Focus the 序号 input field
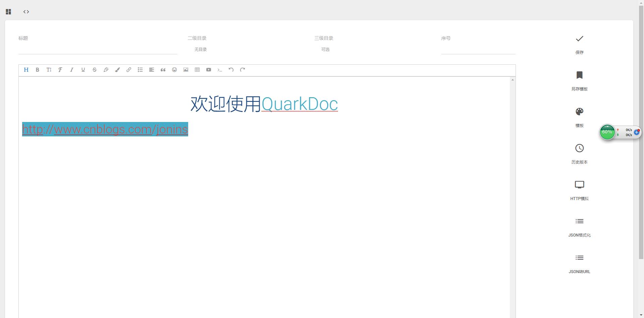Screen dimensions: 644x318 478,49
